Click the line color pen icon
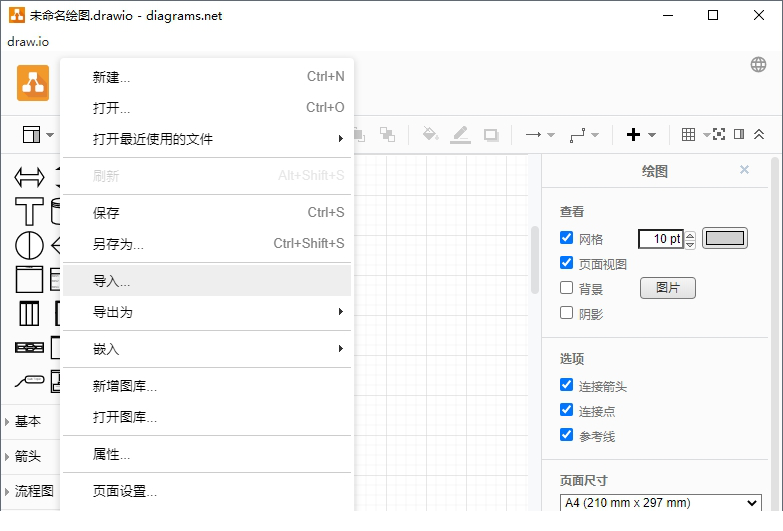Image resolution: width=783 pixels, height=531 pixels. pyautogui.click(x=460, y=134)
